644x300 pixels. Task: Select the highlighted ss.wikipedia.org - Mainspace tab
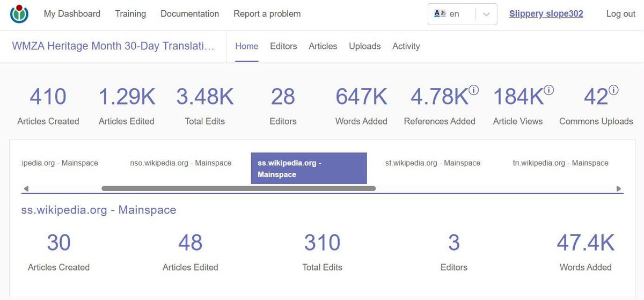pos(309,169)
